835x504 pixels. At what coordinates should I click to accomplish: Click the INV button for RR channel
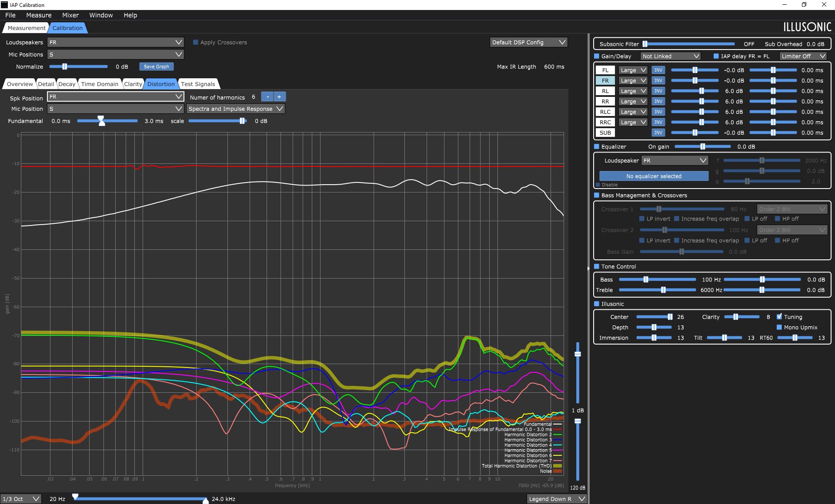(658, 101)
